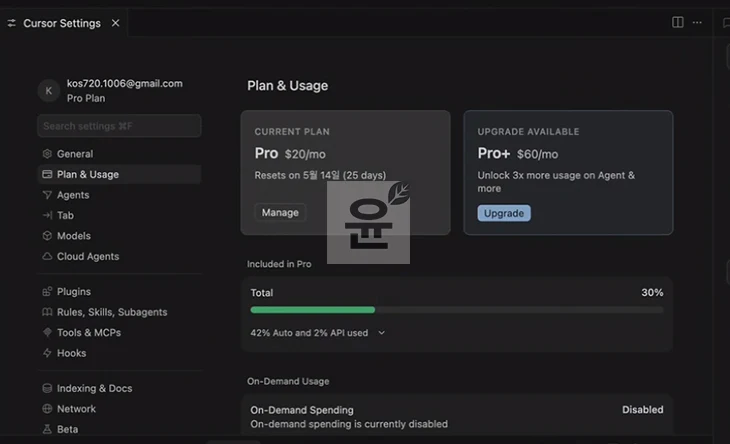Click the Tab settings label
The height and width of the screenshot is (444, 730).
point(65,215)
